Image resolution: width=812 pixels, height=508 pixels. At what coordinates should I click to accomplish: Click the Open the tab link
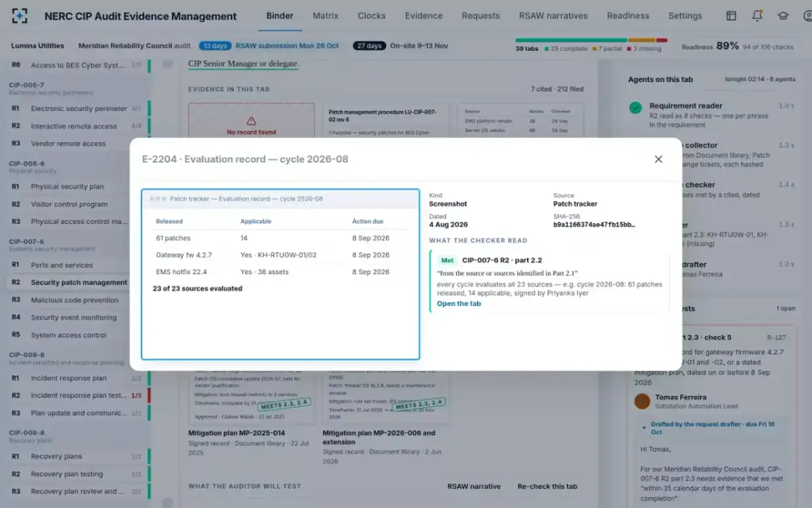tap(459, 303)
